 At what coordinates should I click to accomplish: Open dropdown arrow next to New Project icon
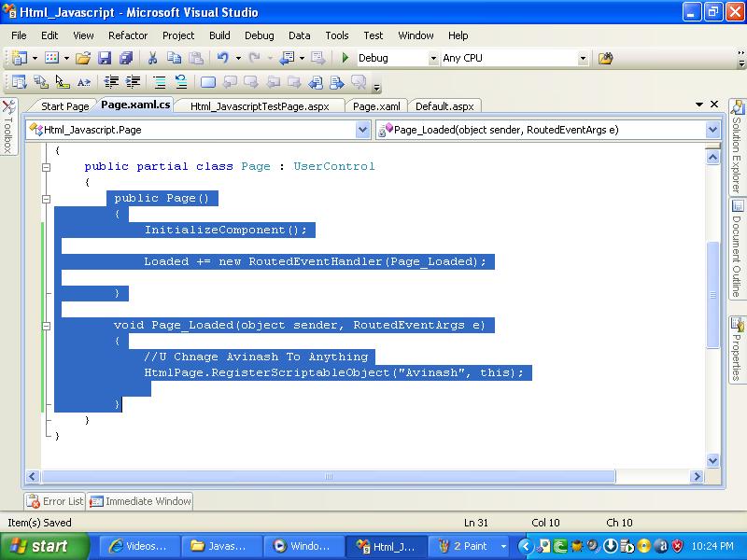pyautogui.click(x=35, y=58)
